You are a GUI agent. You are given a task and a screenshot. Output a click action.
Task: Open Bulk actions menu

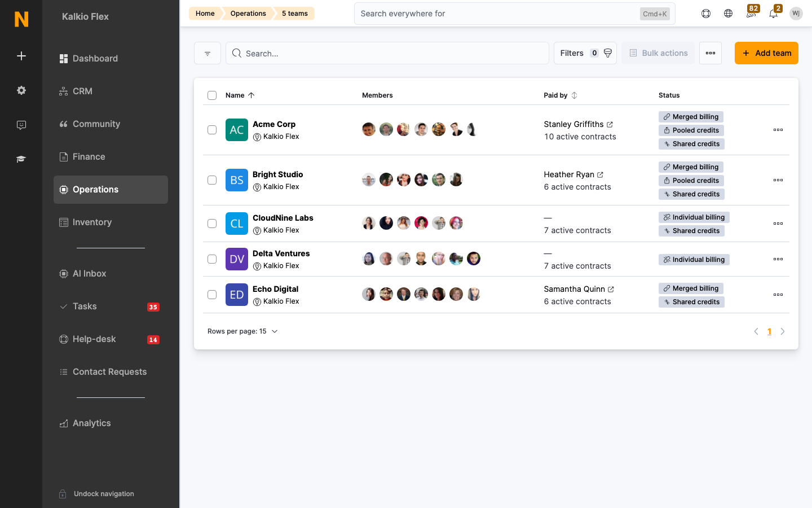click(x=658, y=53)
